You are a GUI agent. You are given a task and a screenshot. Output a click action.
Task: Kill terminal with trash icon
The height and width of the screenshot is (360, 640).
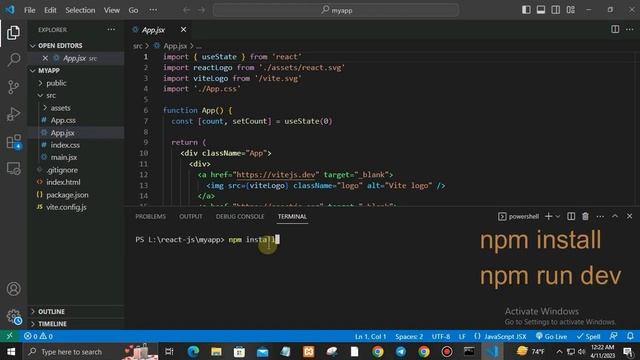coord(585,216)
